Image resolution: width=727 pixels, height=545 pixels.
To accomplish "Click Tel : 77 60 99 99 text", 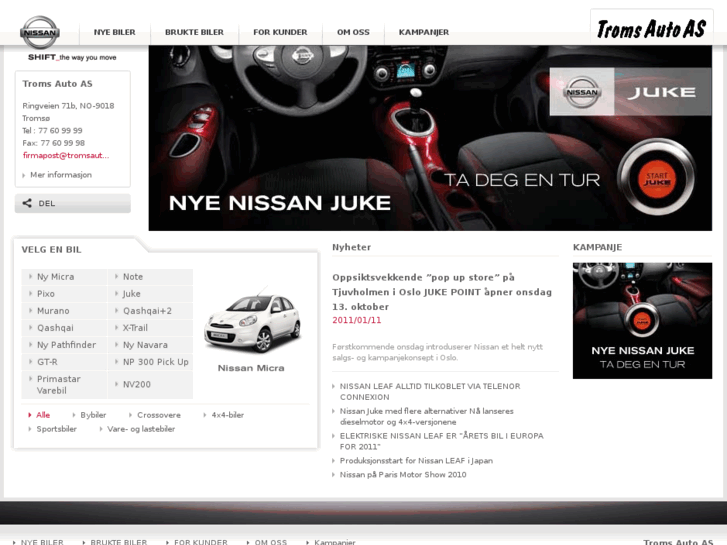I will (52, 131).
